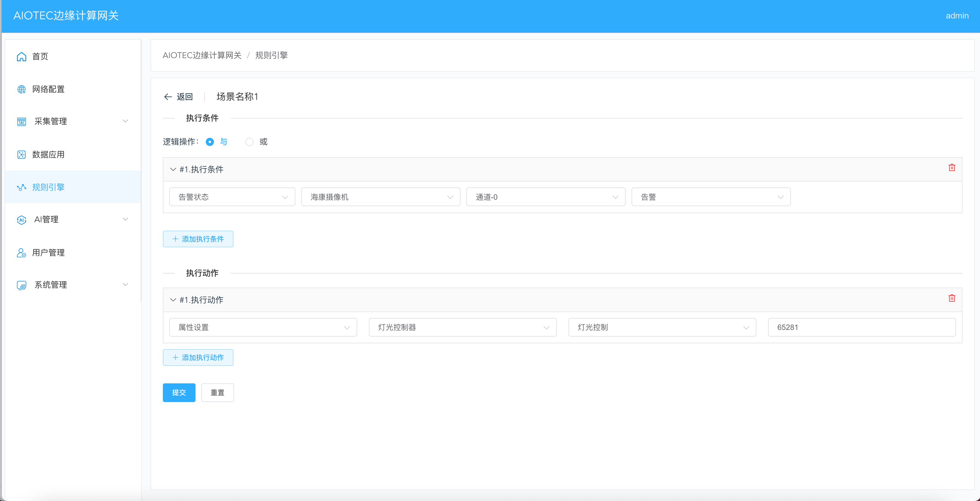Click the 重置 reset button

click(x=218, y=392)
